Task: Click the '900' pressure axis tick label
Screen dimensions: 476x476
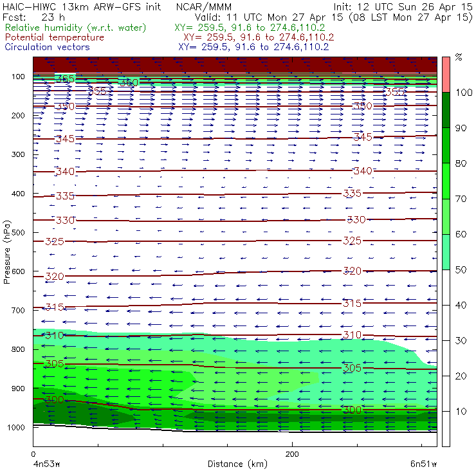Action: click(x=18, y=389)
